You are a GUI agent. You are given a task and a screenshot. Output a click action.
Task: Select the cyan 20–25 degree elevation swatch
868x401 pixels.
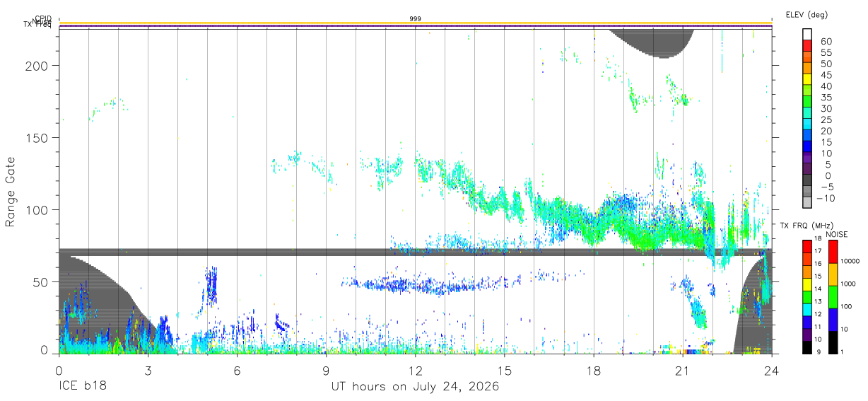click(x=807, y=124)
